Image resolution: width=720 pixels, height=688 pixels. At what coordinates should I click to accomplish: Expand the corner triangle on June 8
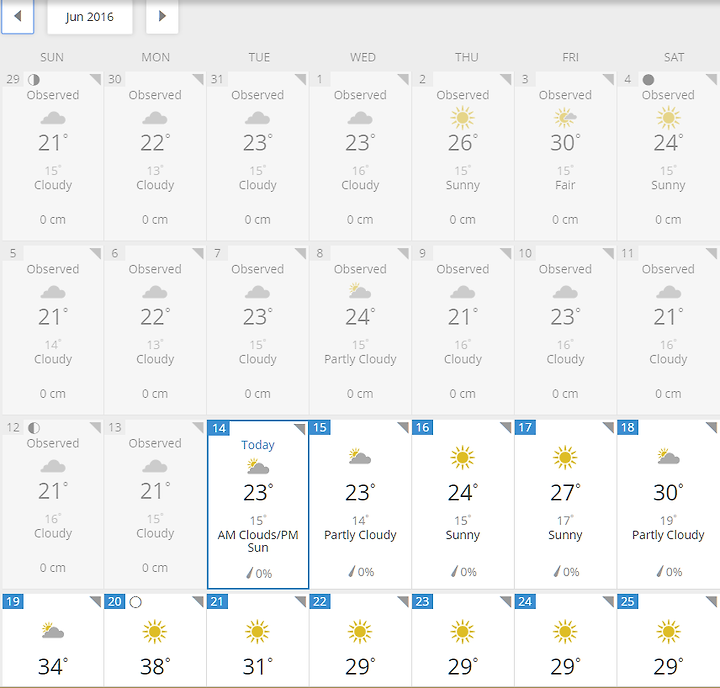pos(403,254)
